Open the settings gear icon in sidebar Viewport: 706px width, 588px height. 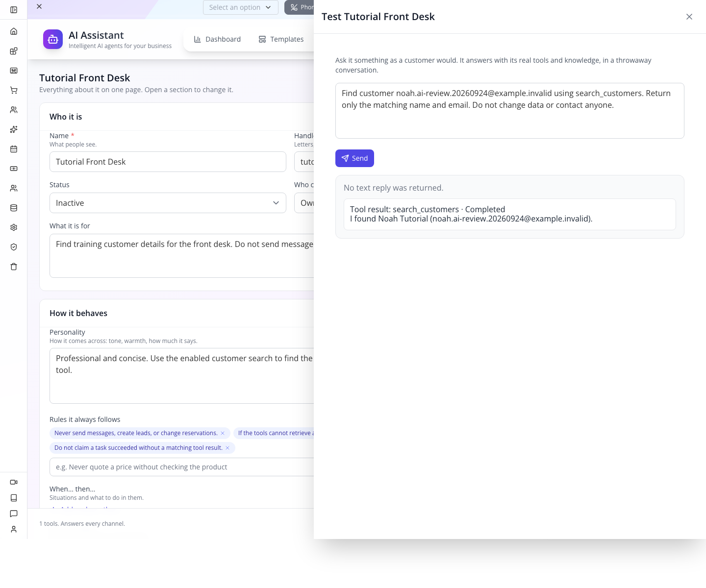click(x=14, y=227)
